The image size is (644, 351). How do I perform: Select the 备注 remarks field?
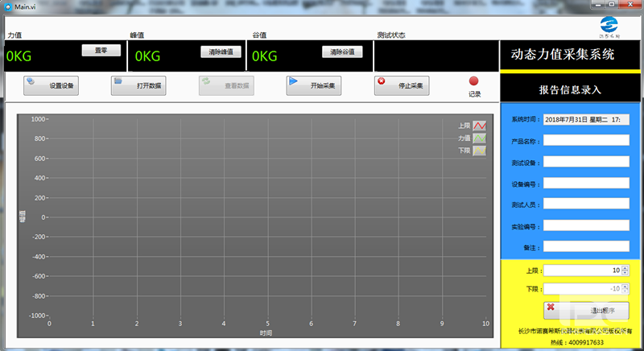click(585, 247)
